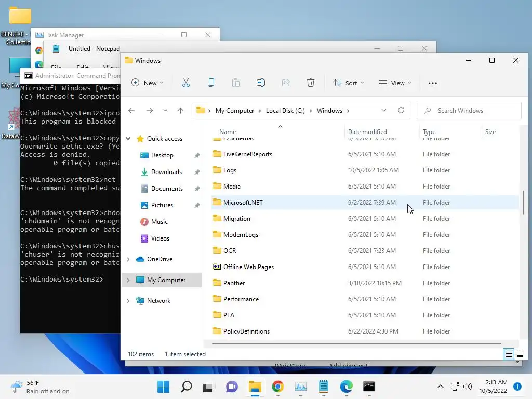Click the weather widget on taskbar

click(x=40, y=387)
